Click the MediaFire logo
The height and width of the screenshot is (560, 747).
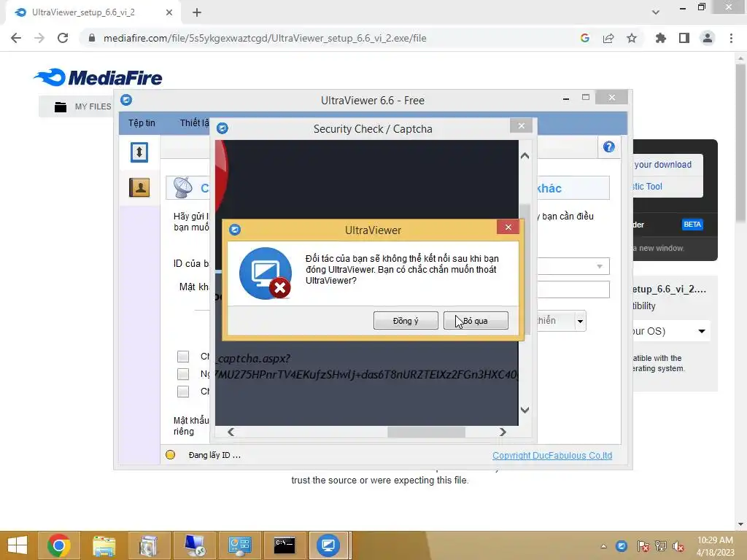point(98,77)
